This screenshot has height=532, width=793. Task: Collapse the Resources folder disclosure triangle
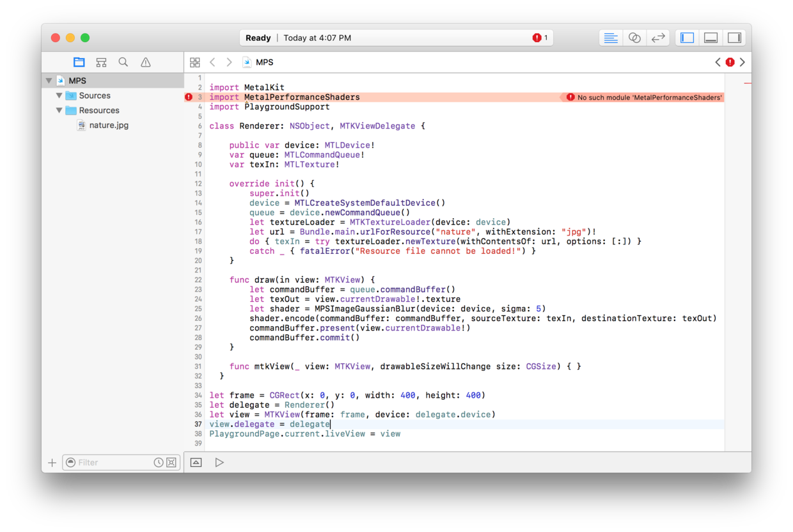tap(59, 110)
